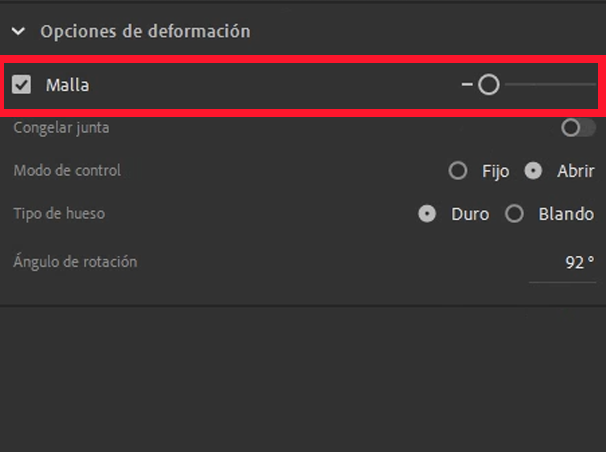Select the Duro radio button circle

[x=427, y=214]
